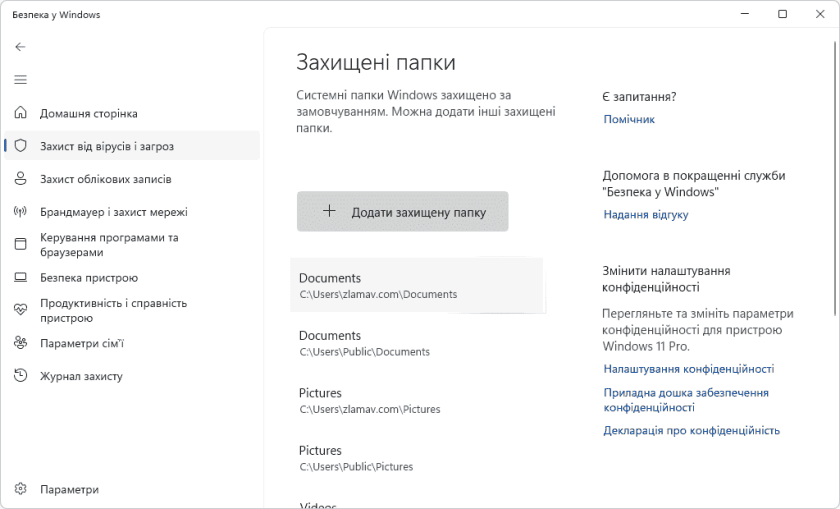Click the firewall wireless signal icon
The width and height of the screenshot is (840, 509).
tap(20, 212)
